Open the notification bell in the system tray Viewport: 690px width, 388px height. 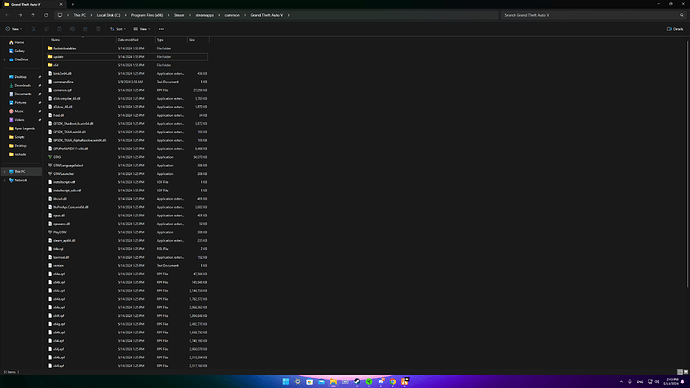(x=683, y=381)
